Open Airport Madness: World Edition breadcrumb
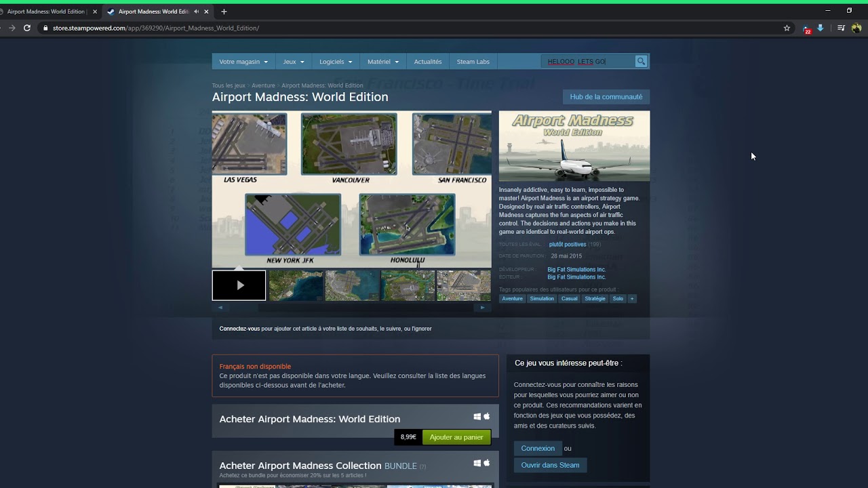Screen dimensions: 868x488 tap(322, 85)
